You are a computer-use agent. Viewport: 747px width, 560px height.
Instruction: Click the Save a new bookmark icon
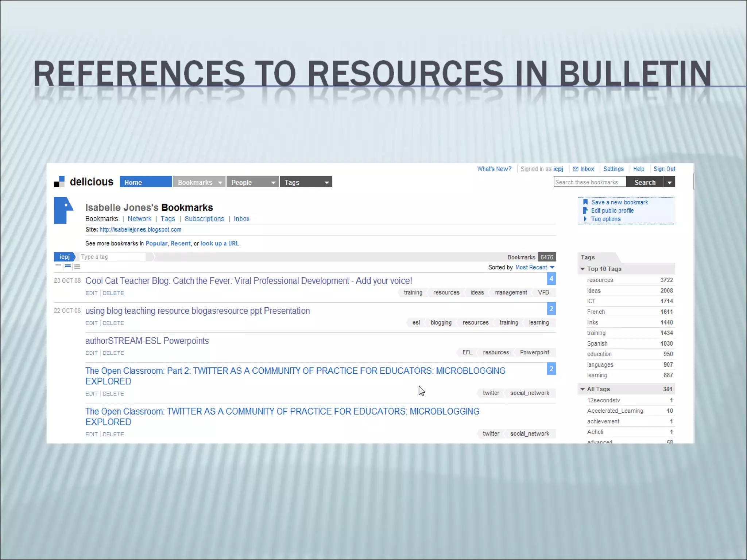(x=585, y=202)
